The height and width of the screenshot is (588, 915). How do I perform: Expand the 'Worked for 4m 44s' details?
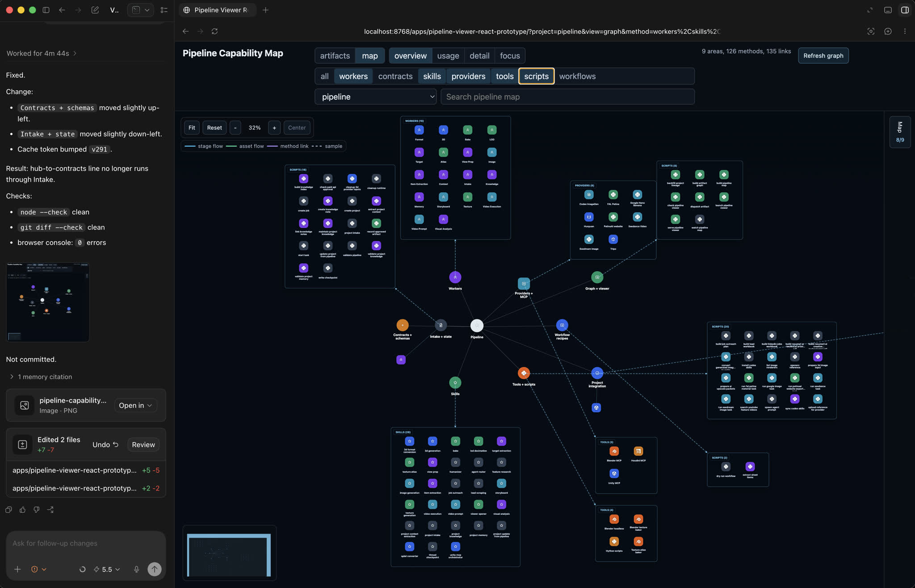coord(41,53)
